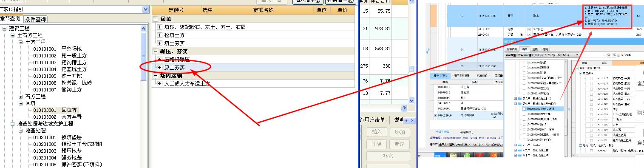Click the 补充 button
644x168 pixels.
coord(388,156)
